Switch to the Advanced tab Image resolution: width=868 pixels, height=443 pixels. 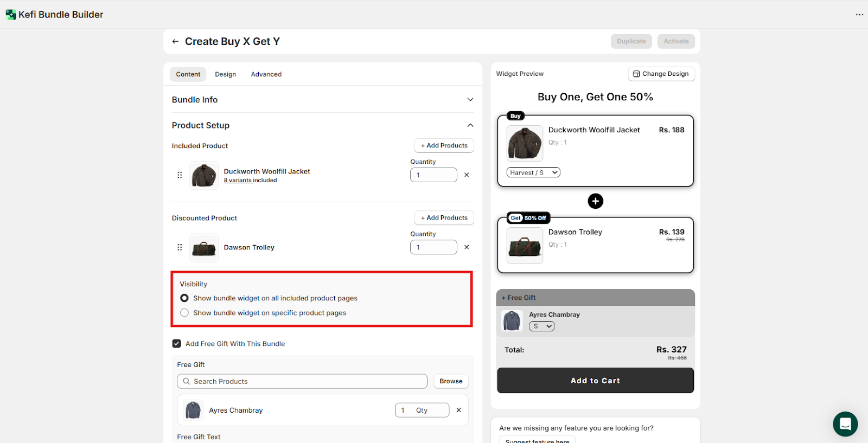266,74
